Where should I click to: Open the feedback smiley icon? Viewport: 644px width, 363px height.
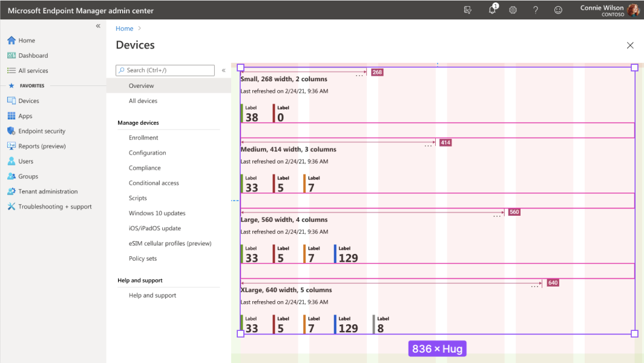pyautogui.click(x=558, y=10)
